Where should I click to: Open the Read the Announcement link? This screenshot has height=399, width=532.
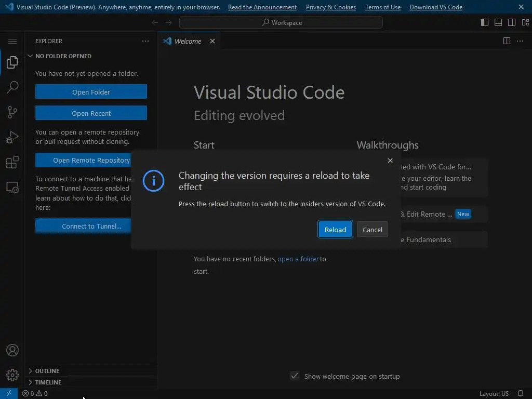click(262, 7)
